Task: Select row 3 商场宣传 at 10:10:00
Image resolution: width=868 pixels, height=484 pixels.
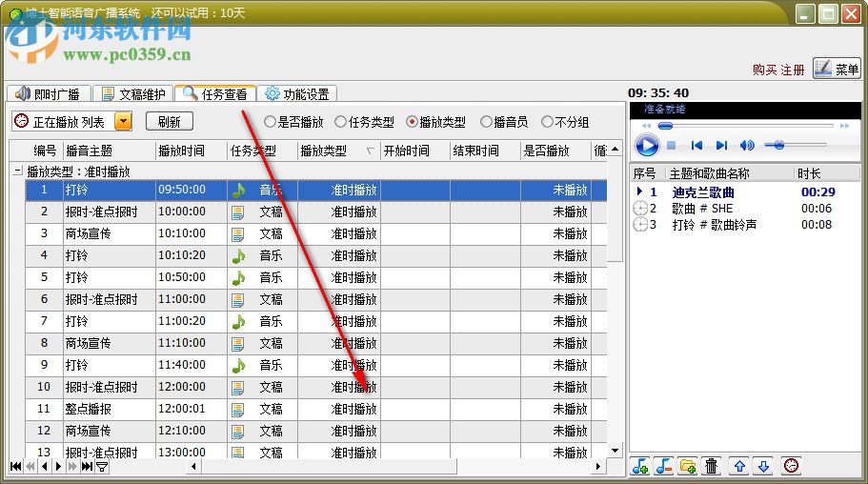Action: pos(316,234)
